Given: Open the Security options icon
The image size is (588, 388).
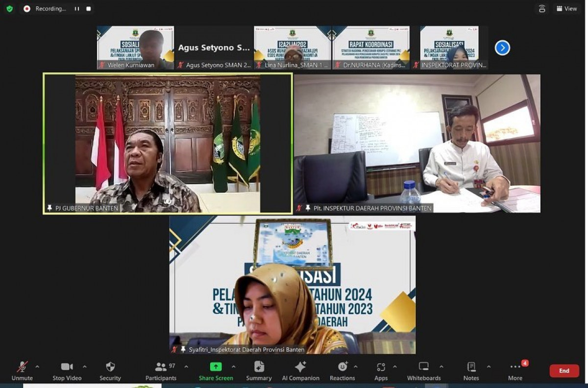Looking at the screenshot, I should coord(110,366).
